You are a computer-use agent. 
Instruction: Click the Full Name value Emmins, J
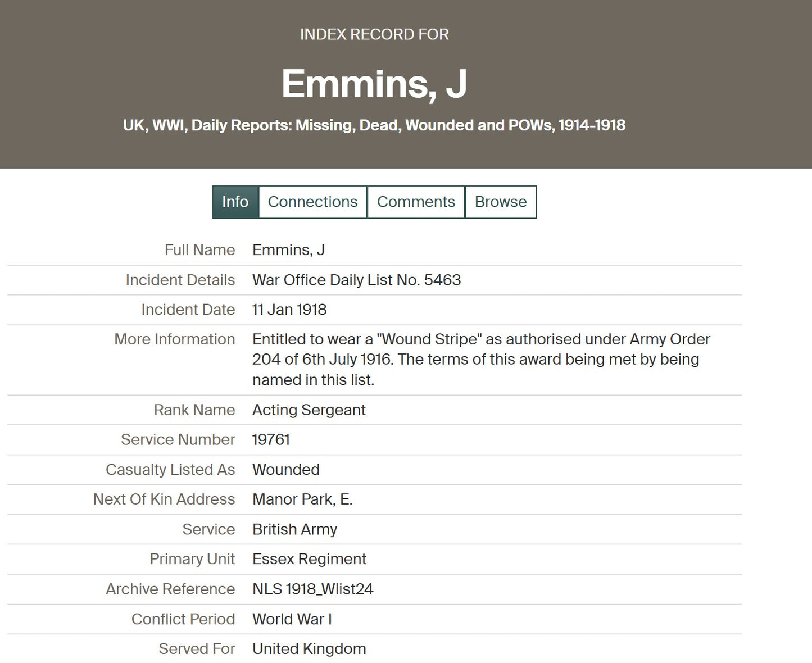288,250
